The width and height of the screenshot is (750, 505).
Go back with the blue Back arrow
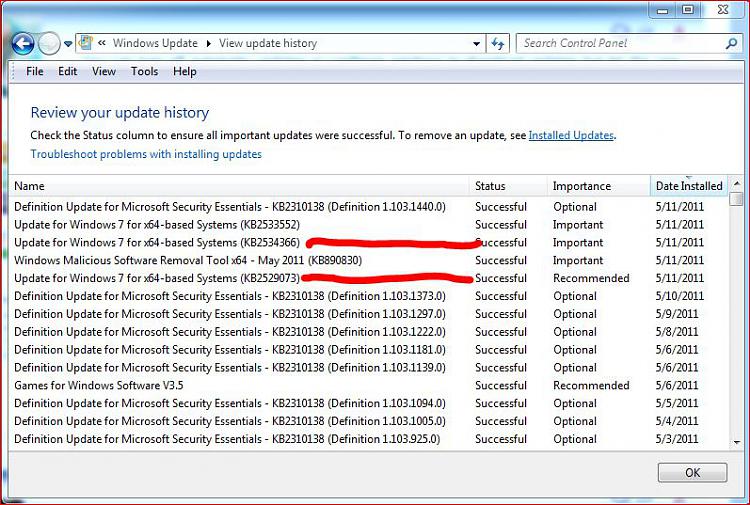coord(22,44)
